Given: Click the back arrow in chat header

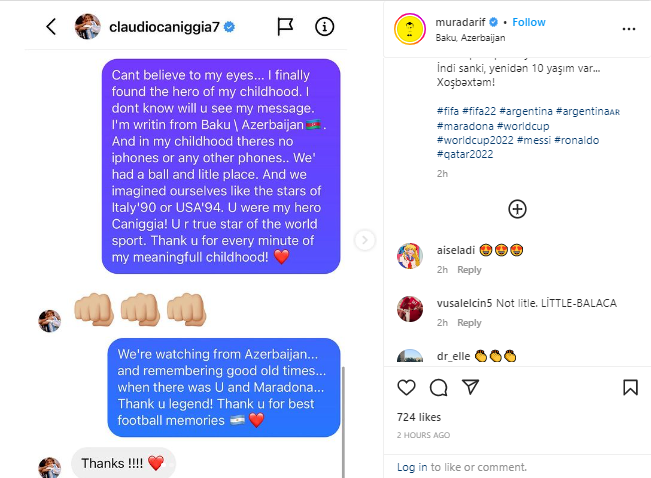Looking at the screenshot, I should [51, 27].
